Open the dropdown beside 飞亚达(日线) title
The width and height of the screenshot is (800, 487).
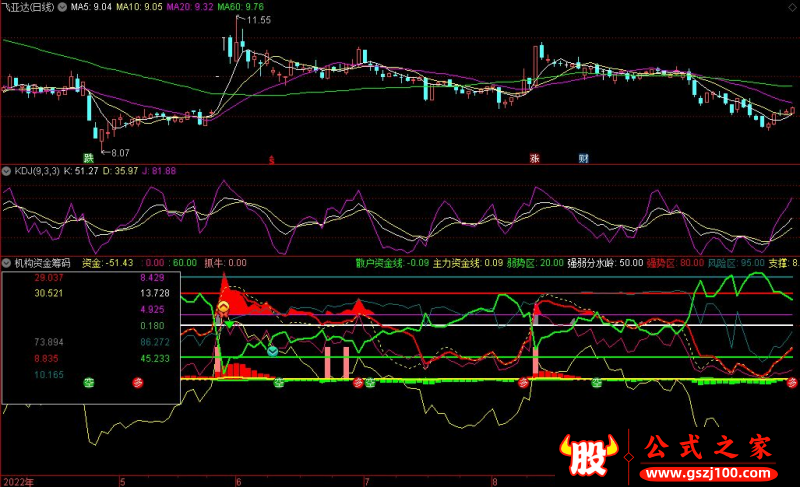(x=62, y=7)
